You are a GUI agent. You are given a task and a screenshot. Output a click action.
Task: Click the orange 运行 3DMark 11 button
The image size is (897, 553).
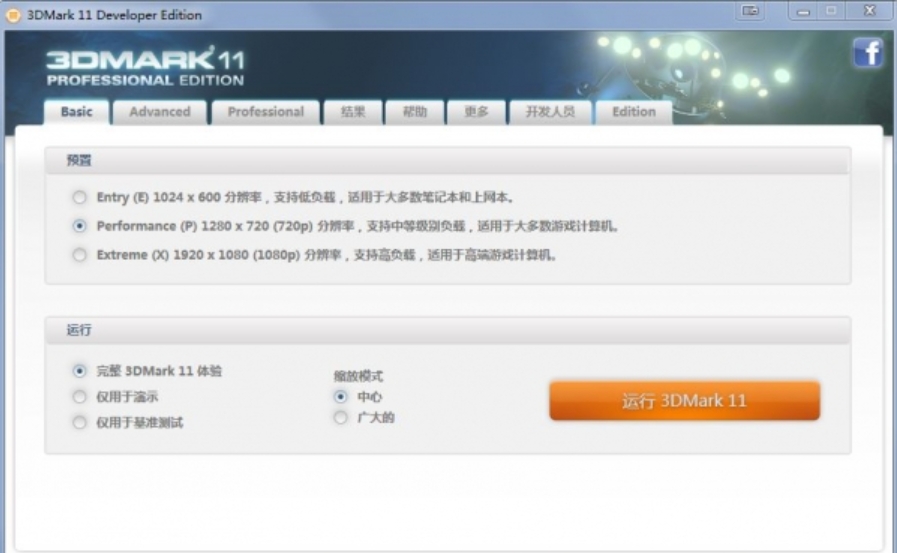point(685,401)
